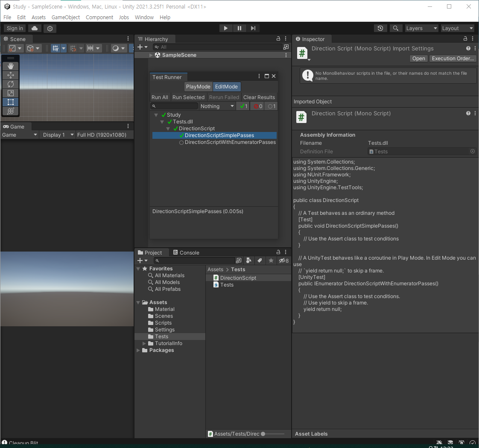
Task: Lock the Hierarchy panel
Action: (x=278, y=38)
